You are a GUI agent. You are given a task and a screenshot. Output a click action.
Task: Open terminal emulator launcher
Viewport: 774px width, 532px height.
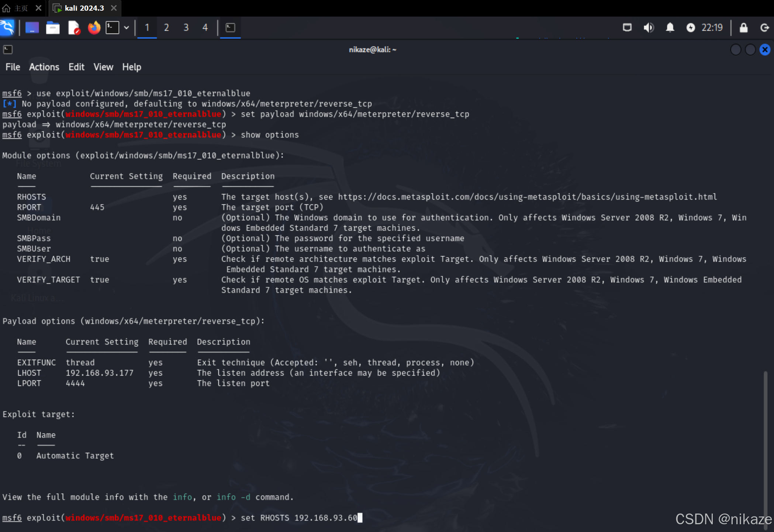[113, 28]
